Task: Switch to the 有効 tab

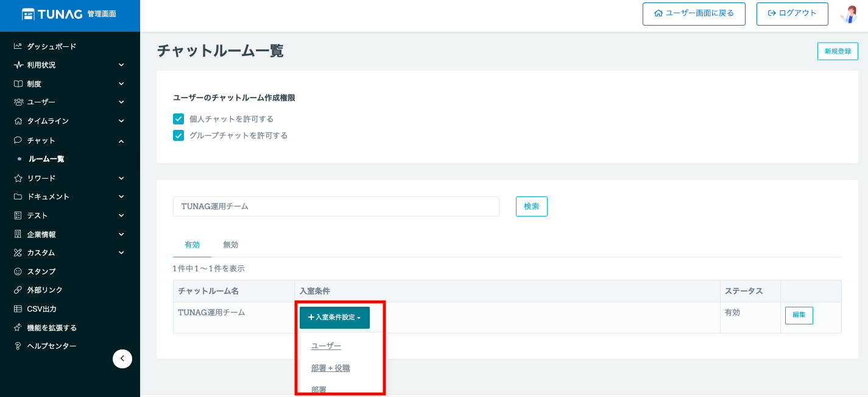Action: tap(192, 245)
